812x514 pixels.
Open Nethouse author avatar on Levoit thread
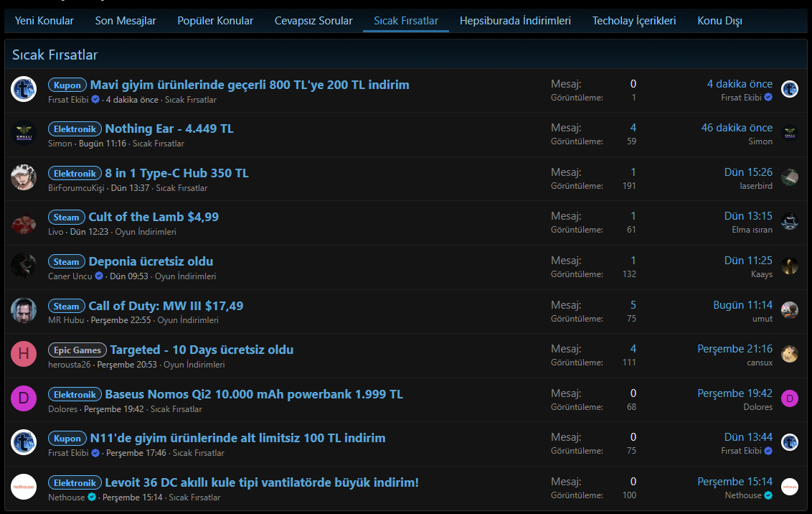[24, 487]
